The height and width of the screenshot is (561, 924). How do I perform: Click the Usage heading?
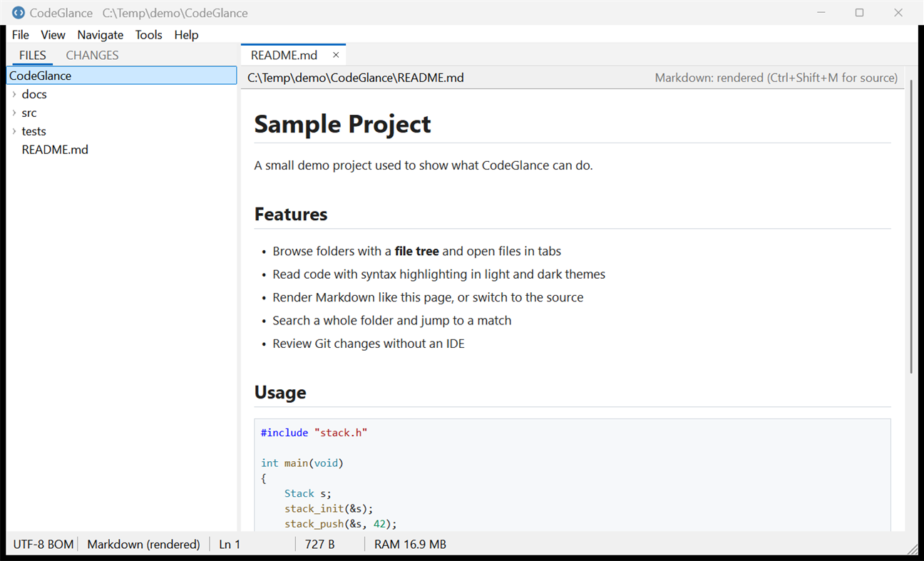(x=280, y=393)
